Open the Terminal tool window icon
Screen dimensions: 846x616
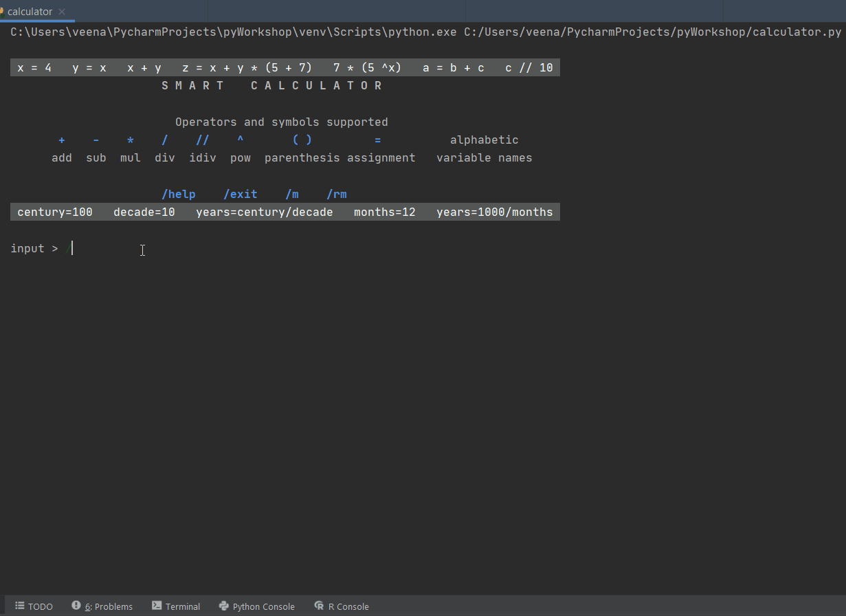(x=157, y=606)
